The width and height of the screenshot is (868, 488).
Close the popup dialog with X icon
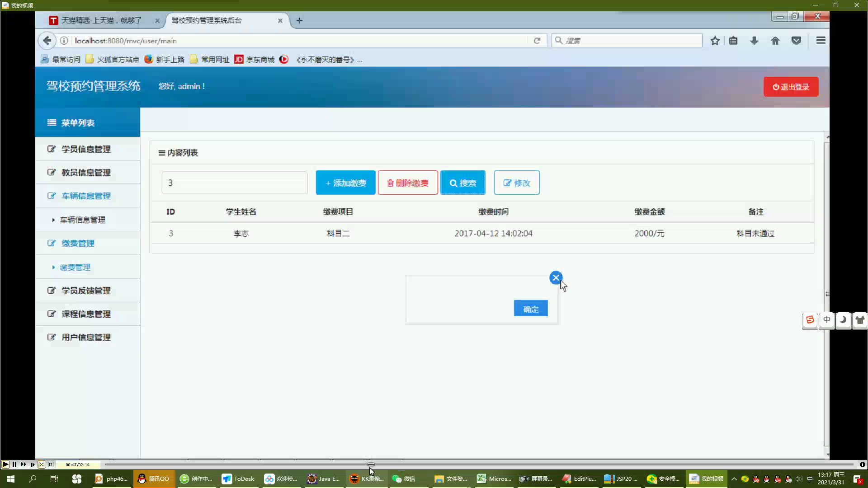coord(556,277)
